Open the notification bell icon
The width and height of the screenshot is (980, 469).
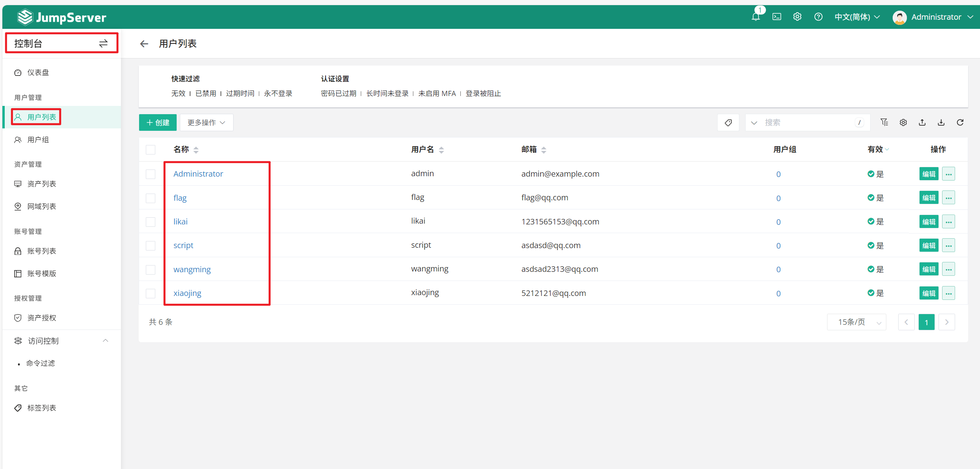pos(756,17)
